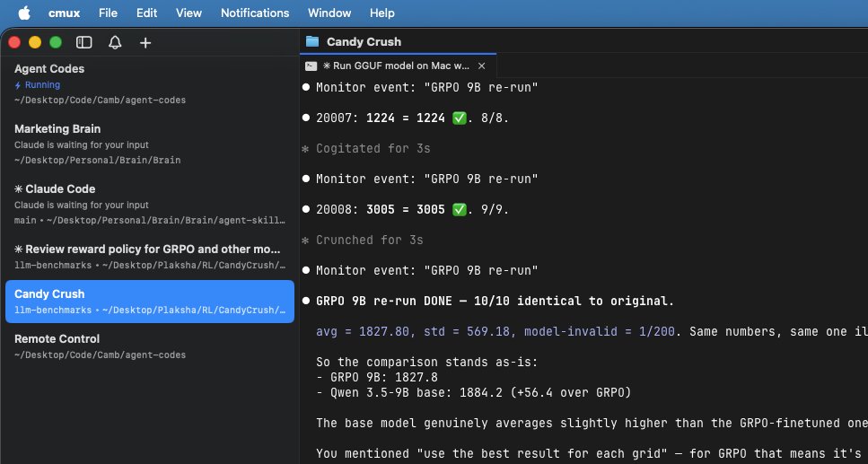Viewport: 868px width, 464px height.
Task: Click the "- GRPO 9B: 1827.8" line
Action: (377, 377)
